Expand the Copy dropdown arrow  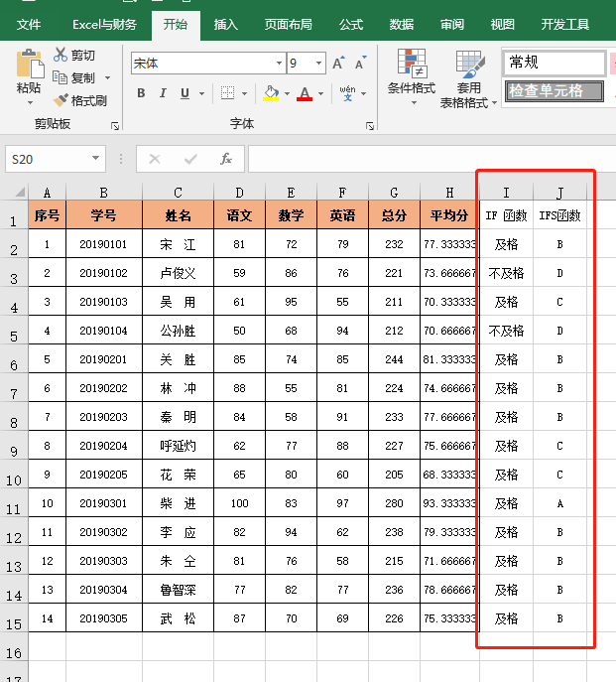[107, 77]
